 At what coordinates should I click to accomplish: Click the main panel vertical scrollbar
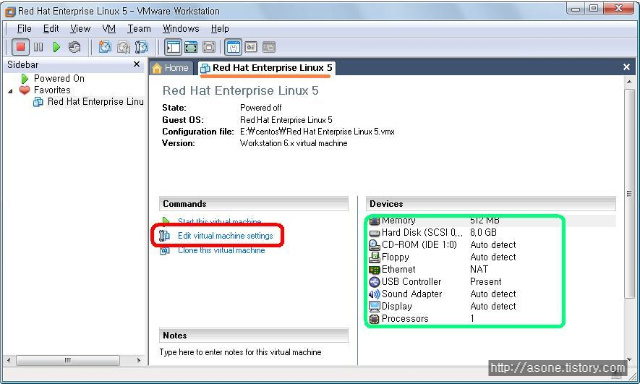pos(629,194)
